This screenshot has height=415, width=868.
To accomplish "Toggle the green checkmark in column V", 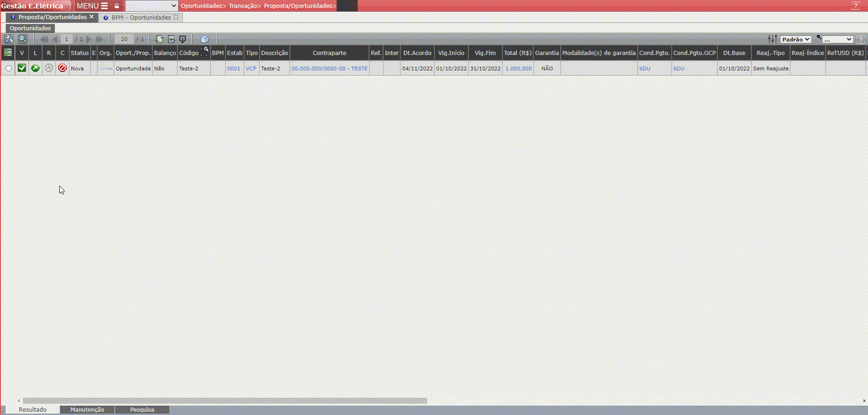I will 21,68.
